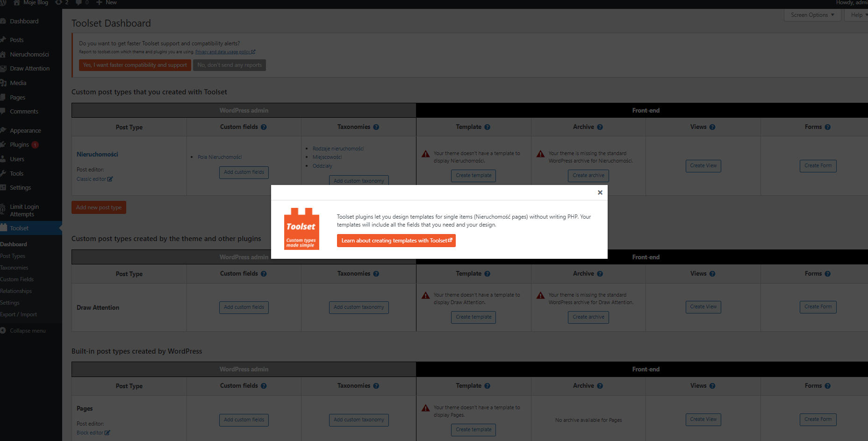Click the Forms help icon in the built-in types table

click(828, 386)
